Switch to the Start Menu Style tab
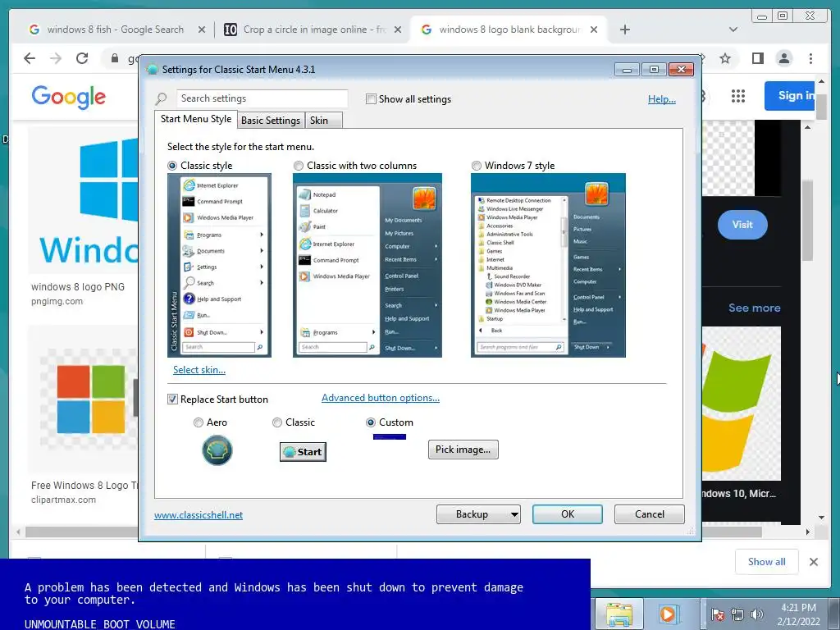The height and width of the screenshot is (630, 840). pyautogui.click(x=196, y=119)
